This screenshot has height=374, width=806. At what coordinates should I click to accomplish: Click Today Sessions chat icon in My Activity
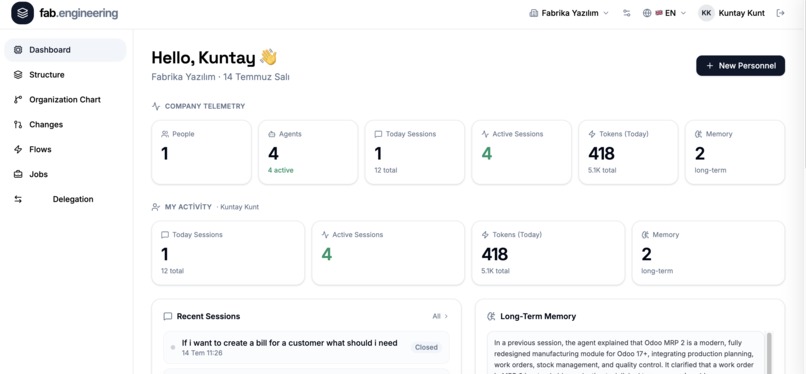click(165, 235)
